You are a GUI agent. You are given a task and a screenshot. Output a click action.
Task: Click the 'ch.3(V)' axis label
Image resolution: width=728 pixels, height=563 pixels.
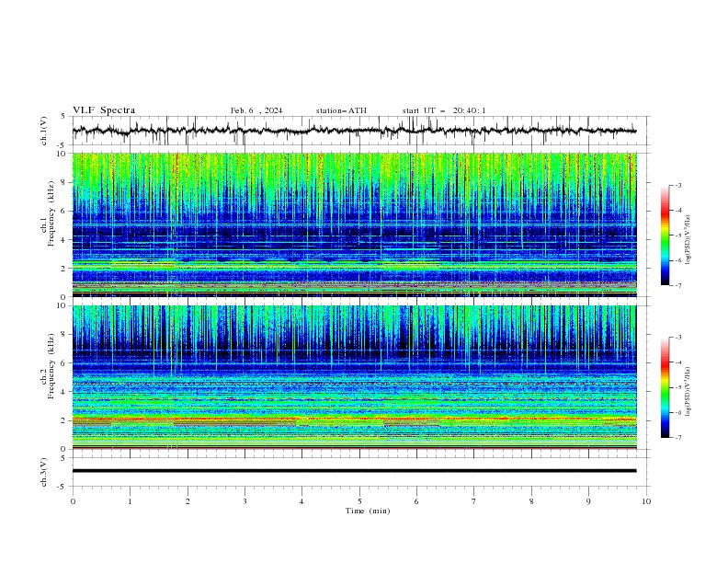click(x=44, y=472)
